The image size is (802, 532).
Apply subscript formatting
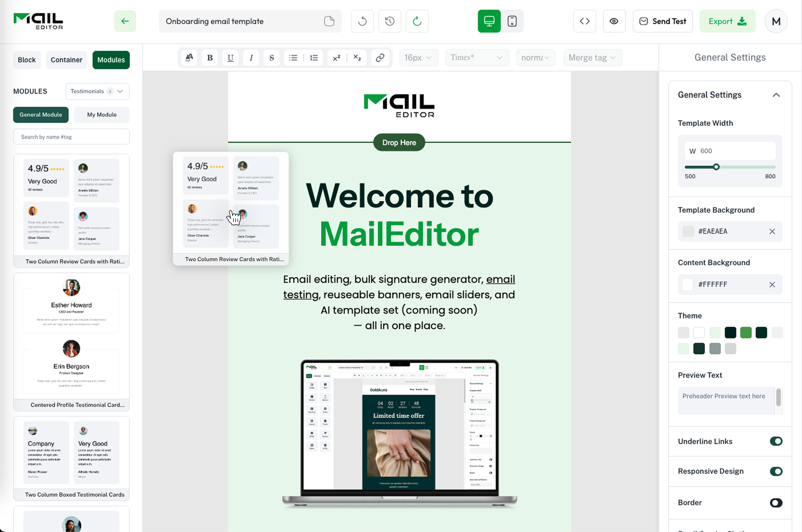click(357, 58)
